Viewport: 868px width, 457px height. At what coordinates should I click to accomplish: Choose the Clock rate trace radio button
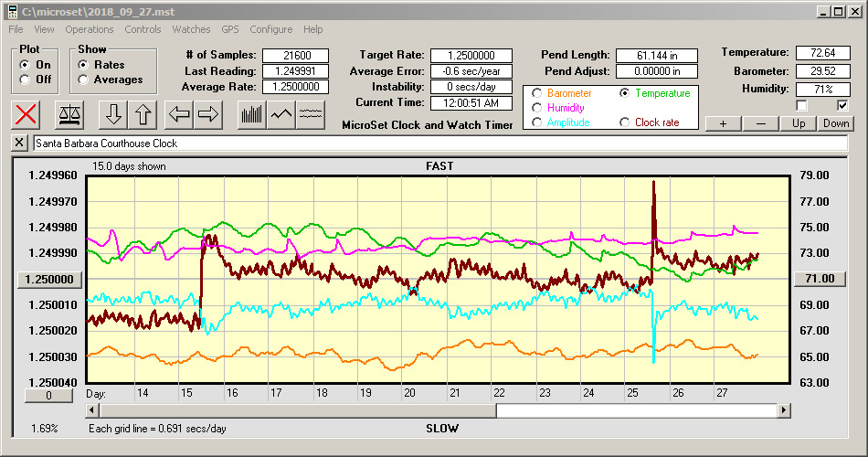pos(625,122)
